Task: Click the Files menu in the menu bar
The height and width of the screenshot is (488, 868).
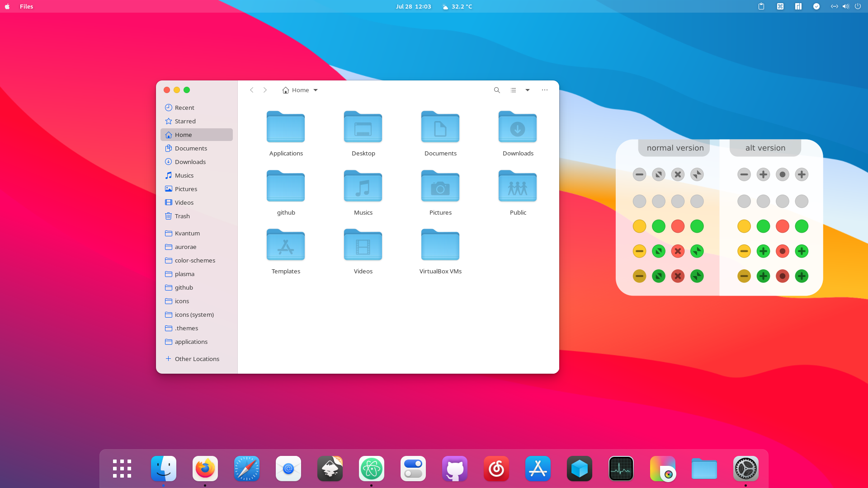Action: (26, 6)
